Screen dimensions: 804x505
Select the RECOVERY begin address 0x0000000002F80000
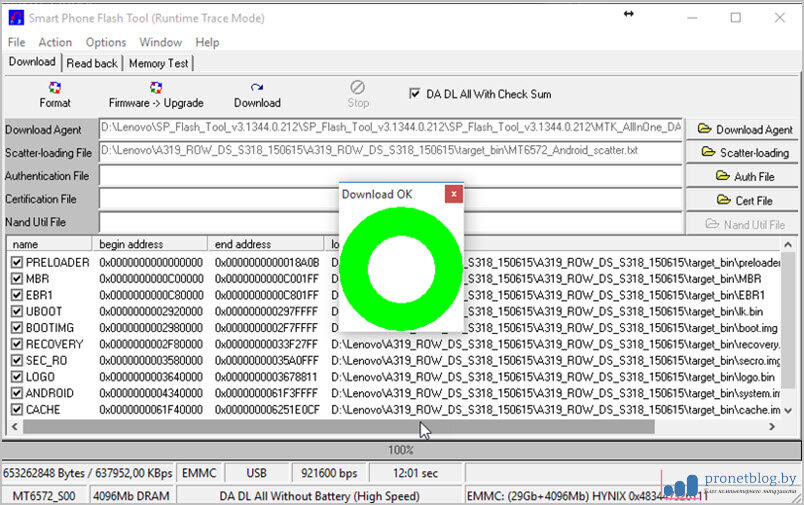(x=151, y=344)
